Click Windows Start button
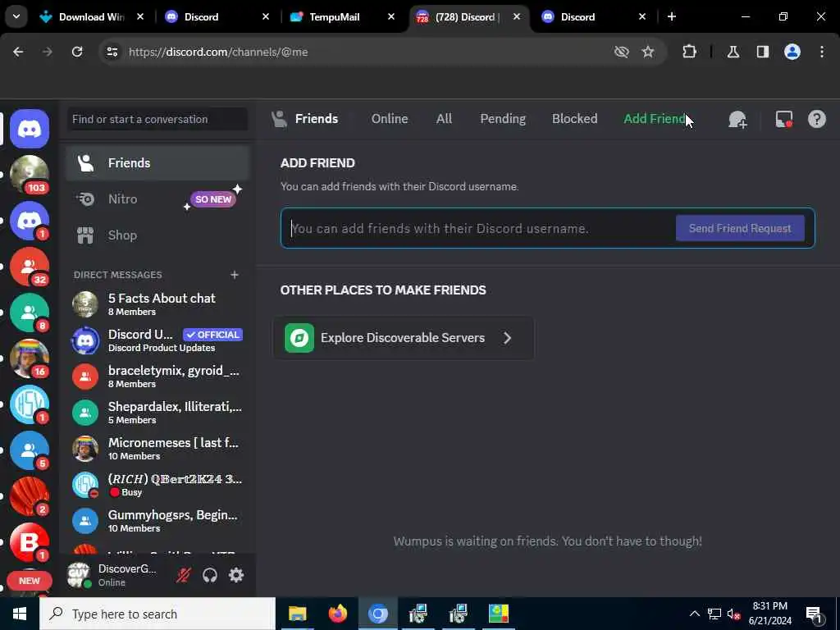 pyautogui.click(x=20, y=614)
